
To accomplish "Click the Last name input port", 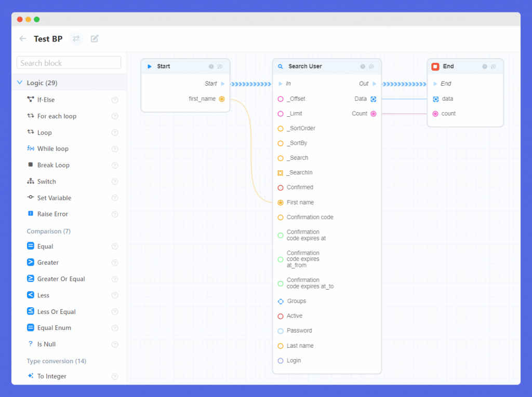I will pos(281,346).
